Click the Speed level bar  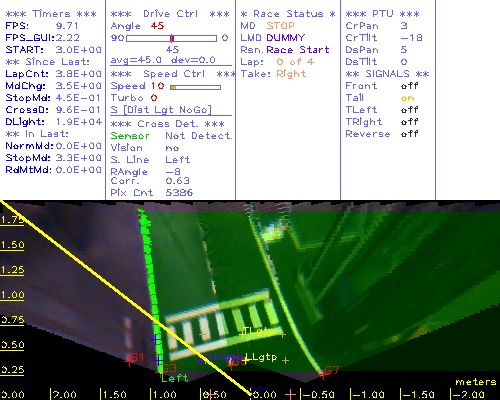[x=195, y=87]
